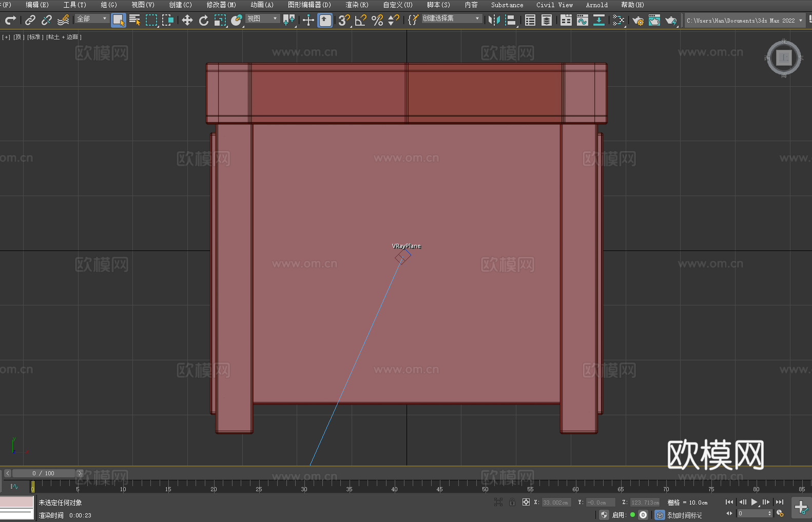Open Render Setup teapot icon
This screenshot has width=812, height=522.
tap(638, 21)
